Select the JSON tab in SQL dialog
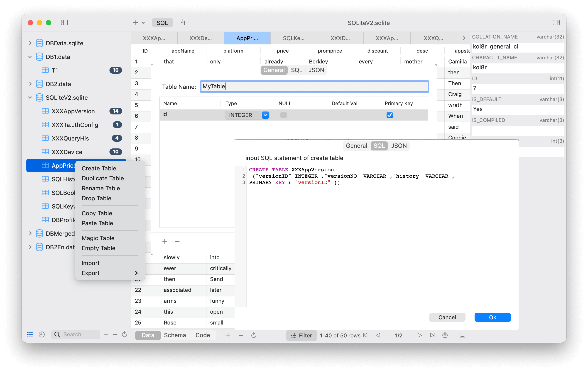588x373 pixels. click(x=399, y=146)
